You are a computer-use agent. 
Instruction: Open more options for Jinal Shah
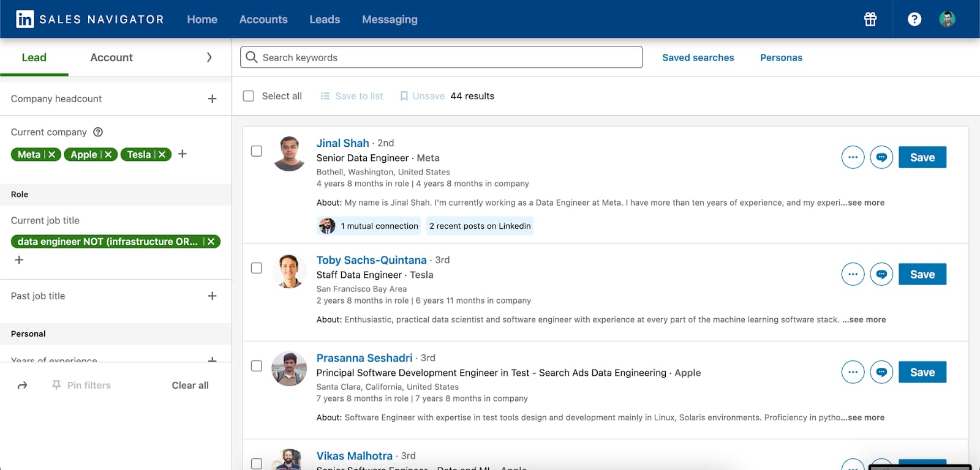pyautogui.click(x=853, y=157)
